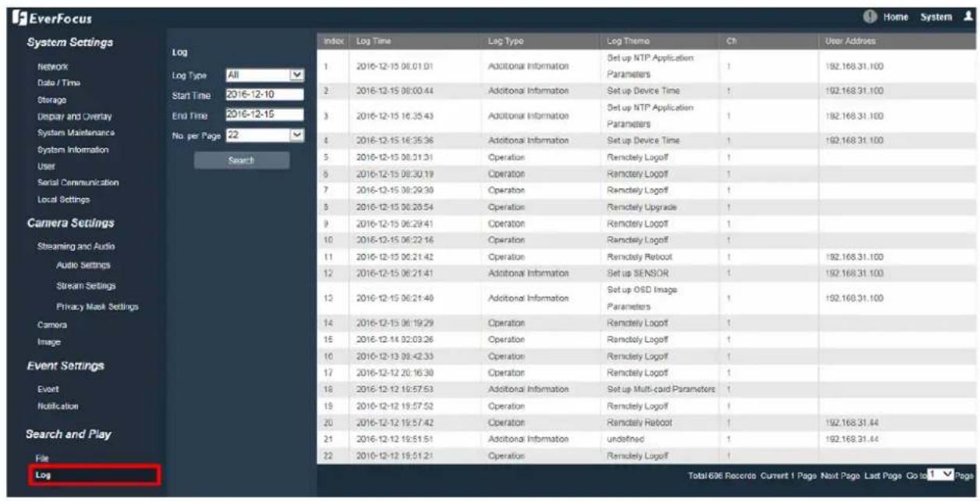Image resolution: width=980 pixels, height=501 pixels.
Task: Open the Camera settings page
Action: point(51,324)
